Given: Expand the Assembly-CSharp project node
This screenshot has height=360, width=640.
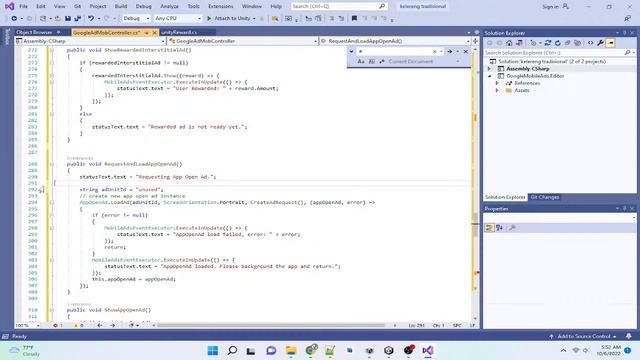Looking at the screenshot, I should [489, 69].
